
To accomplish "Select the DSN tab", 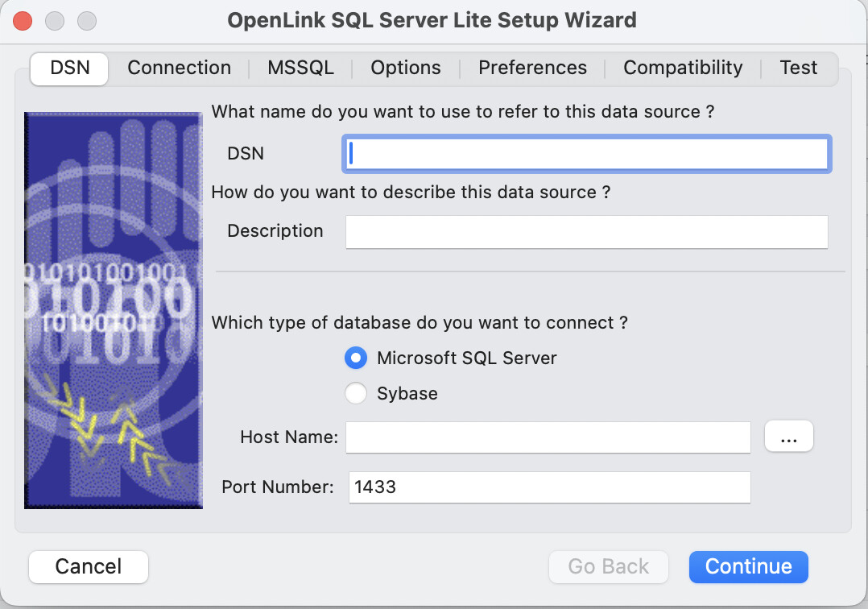I will (69, 68).
